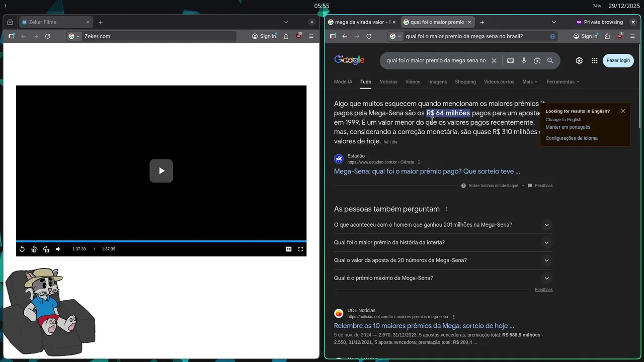Open 'Sobre trechos em destaque' help link
Image resolution: width=644 pixels, height=362 pixels.
tap(493, 186)
